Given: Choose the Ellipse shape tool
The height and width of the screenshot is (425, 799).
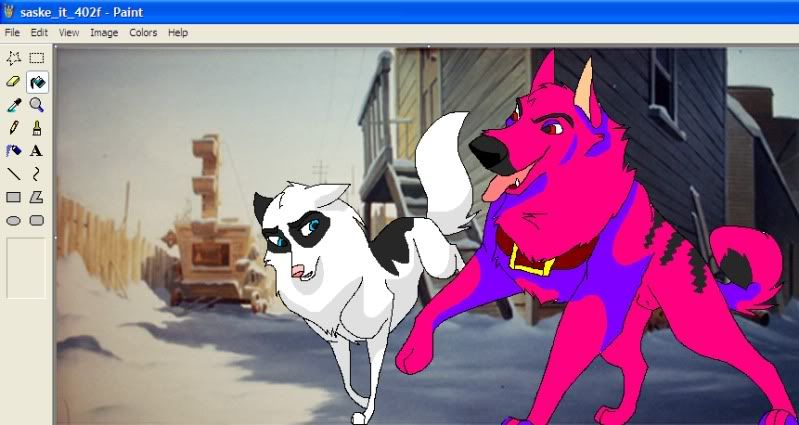Looking at the screenshot, I should tap(13, 221).
